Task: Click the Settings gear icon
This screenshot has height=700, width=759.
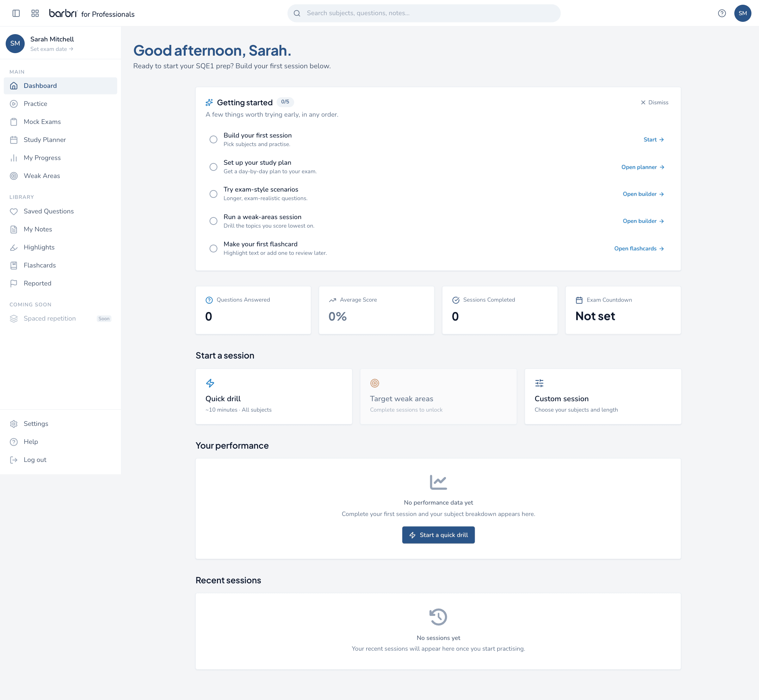Action: point(14,424)
